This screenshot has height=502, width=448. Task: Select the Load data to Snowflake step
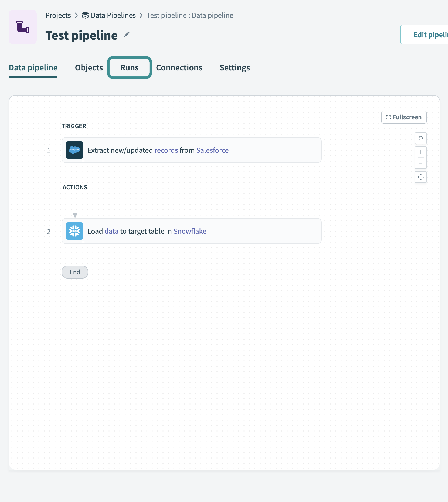191,231
